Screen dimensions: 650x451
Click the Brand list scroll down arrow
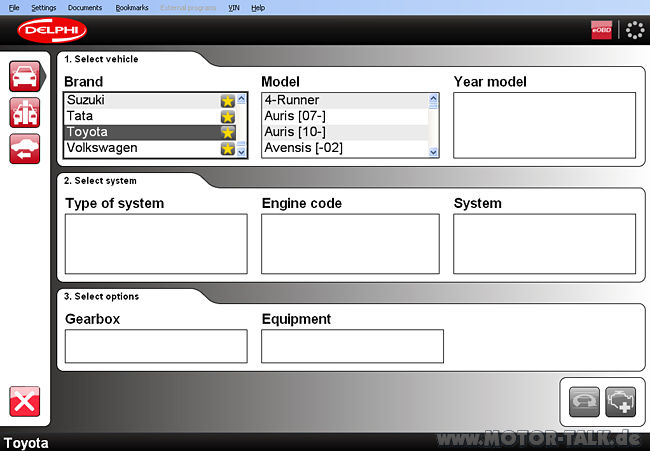pyautogui.click(x=241, y=152)
